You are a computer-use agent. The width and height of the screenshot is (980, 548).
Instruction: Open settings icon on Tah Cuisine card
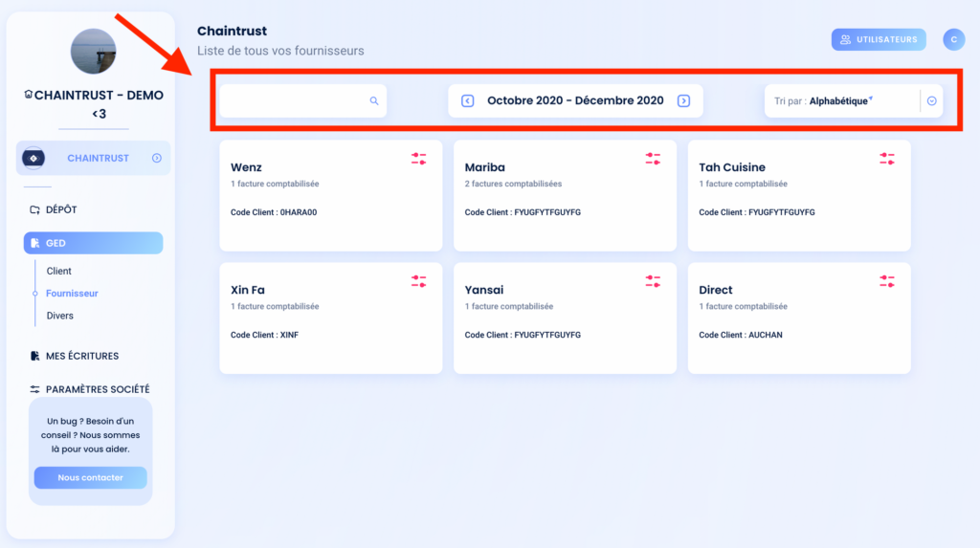point(887,159)
